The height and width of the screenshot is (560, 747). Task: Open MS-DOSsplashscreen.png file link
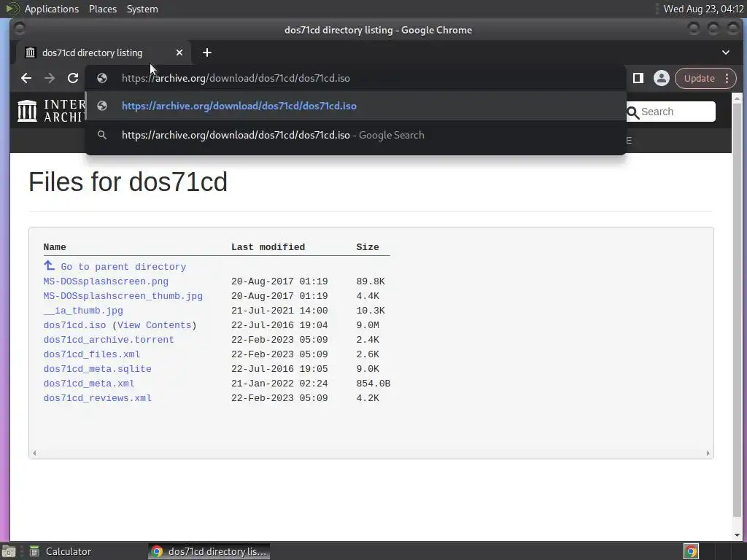(106, 281)
